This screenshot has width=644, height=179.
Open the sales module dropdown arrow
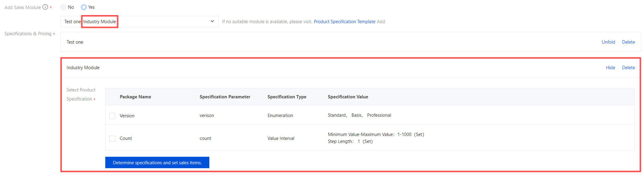[212, 21]
